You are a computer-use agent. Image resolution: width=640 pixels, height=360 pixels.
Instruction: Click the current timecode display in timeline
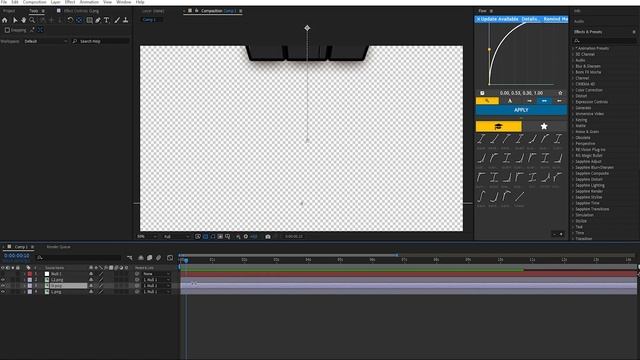point(17,256)
